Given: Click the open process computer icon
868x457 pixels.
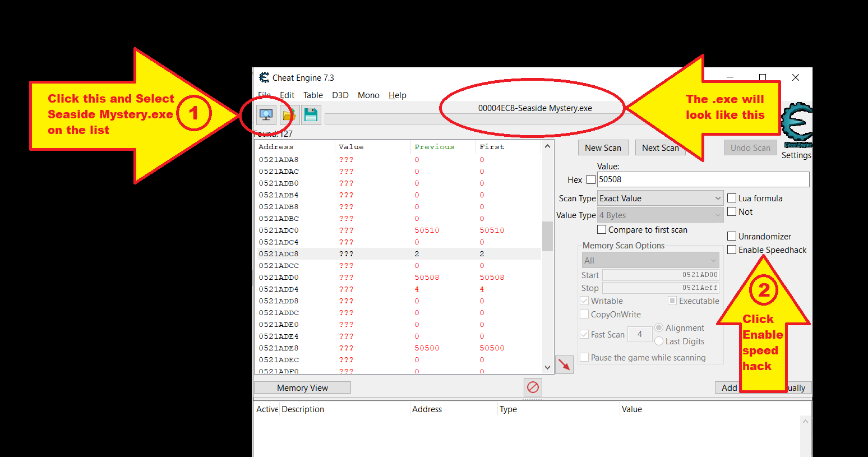Looking at the screenshot, I should (266, 115).
